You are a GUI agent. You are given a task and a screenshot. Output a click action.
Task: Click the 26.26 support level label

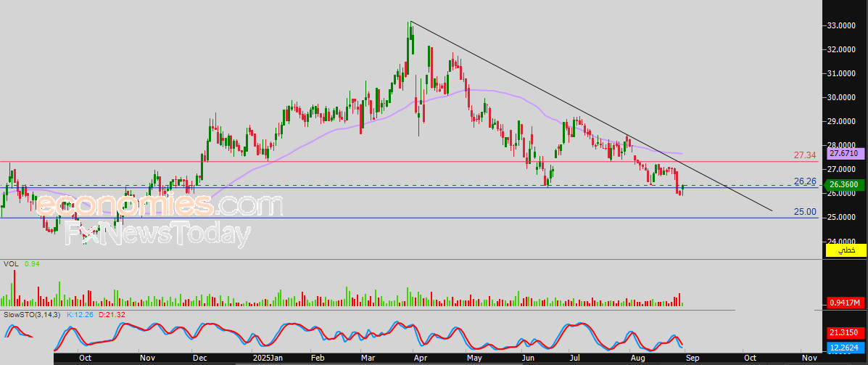click(805, 181)
